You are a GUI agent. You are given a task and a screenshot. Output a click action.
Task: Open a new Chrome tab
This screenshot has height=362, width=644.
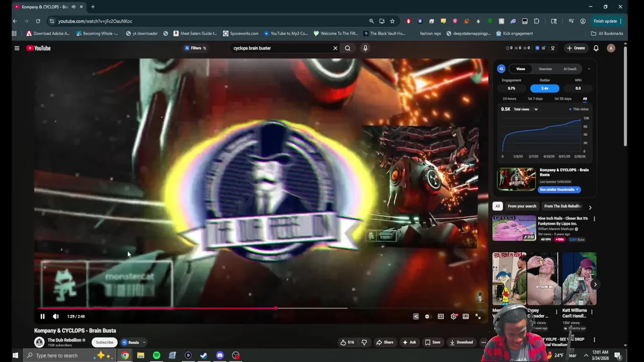93,7
